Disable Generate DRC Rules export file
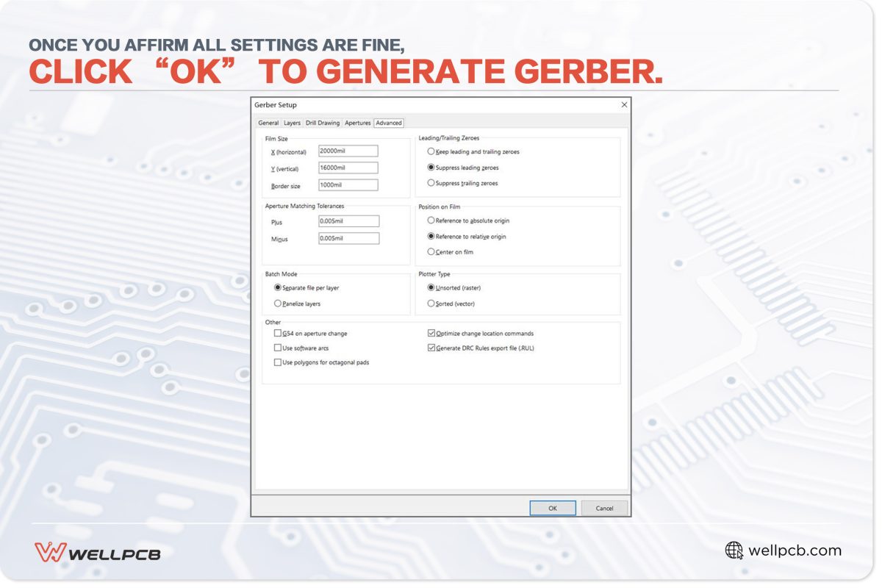This screenshot has height=588, width=882. (430, 348)
